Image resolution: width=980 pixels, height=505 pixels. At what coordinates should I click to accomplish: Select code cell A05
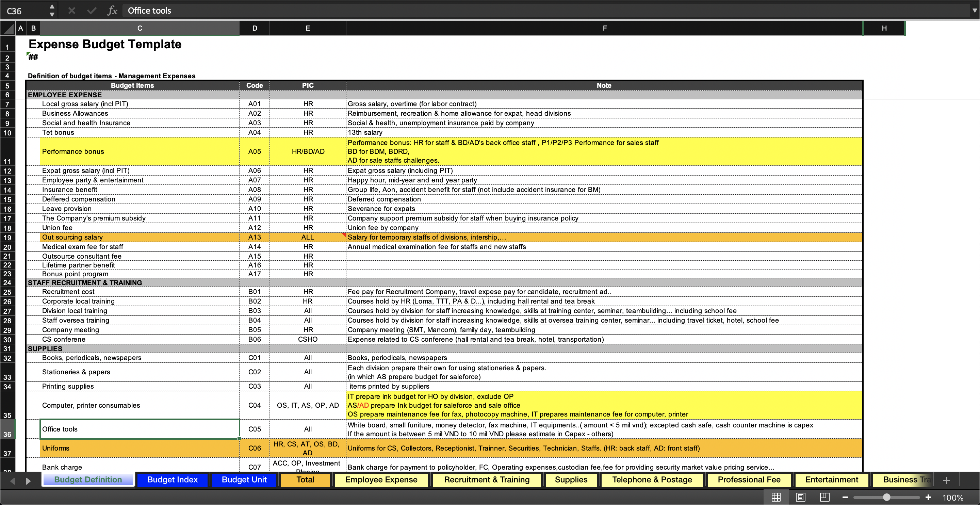(255, 151)
